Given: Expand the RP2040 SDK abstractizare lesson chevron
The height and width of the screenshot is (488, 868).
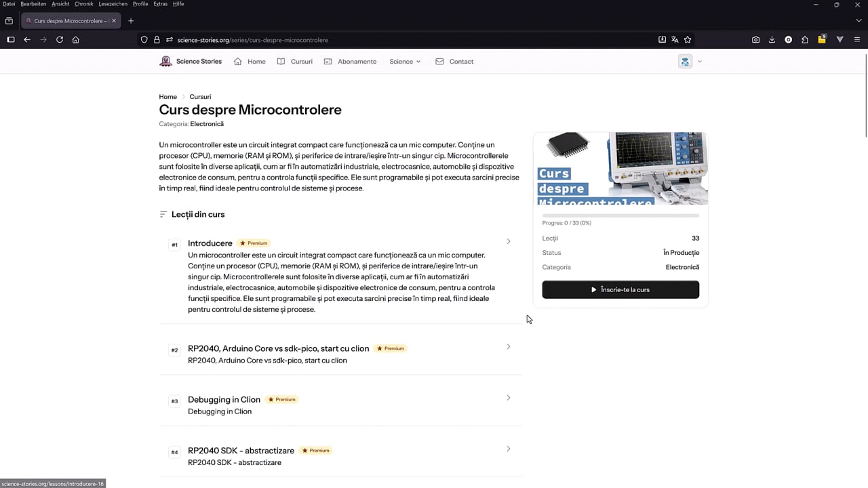Looking at the screenshot, I should point(509,449).
